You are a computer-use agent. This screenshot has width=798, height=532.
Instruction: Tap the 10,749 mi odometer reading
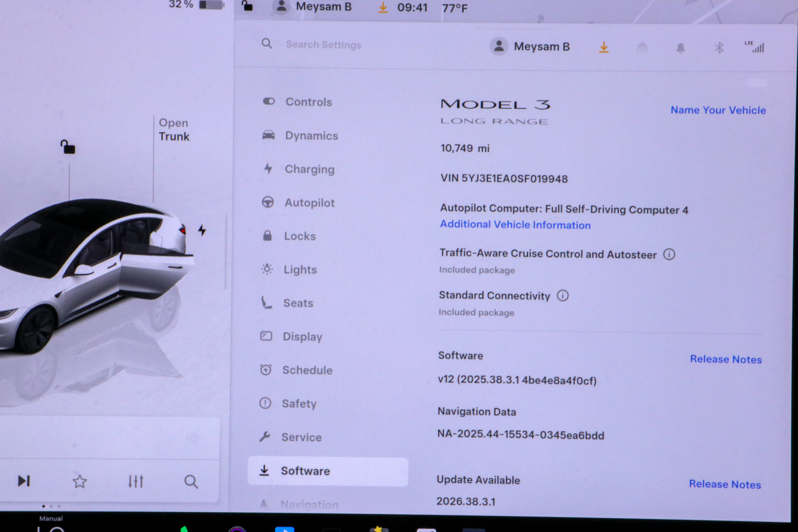click(x=465, y=148)
